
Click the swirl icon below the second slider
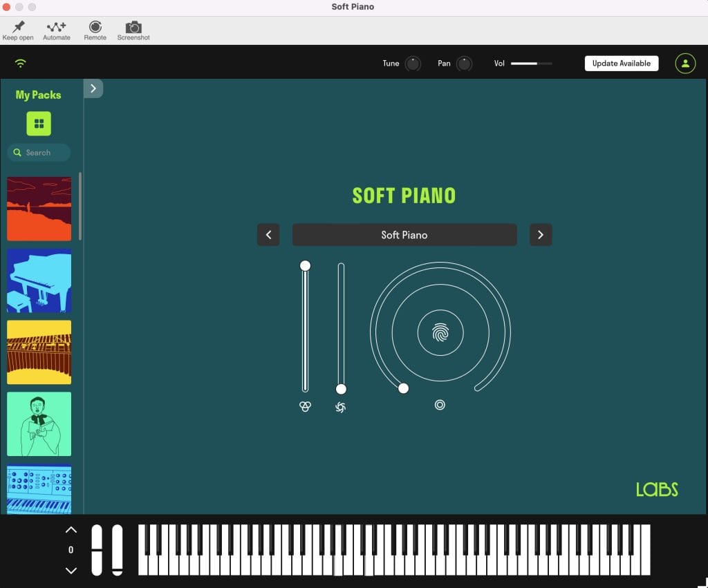click(340, 407)
